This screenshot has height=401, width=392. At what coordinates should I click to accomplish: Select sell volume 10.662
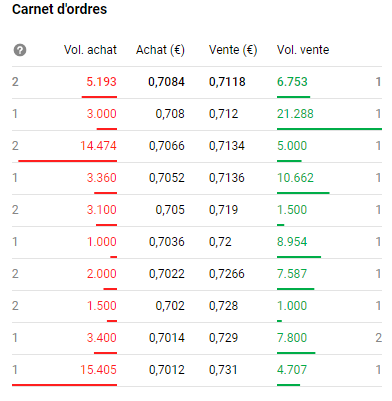295,178
